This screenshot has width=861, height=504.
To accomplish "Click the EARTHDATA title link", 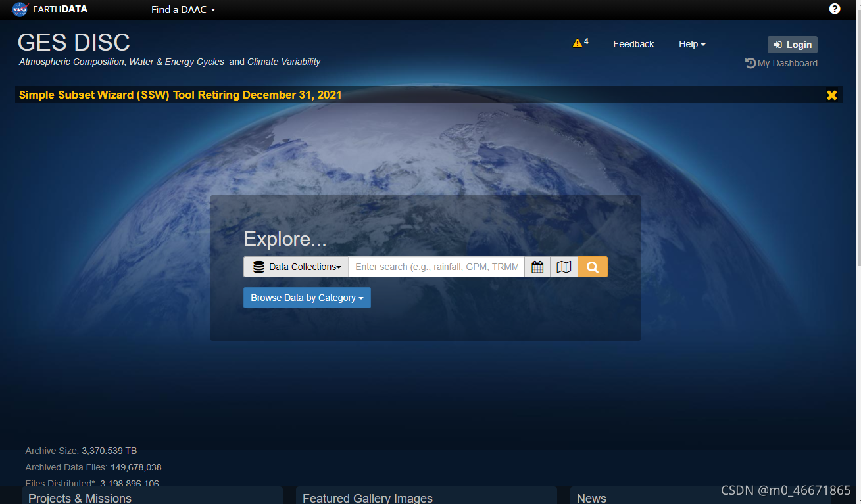I will [60, 9].
